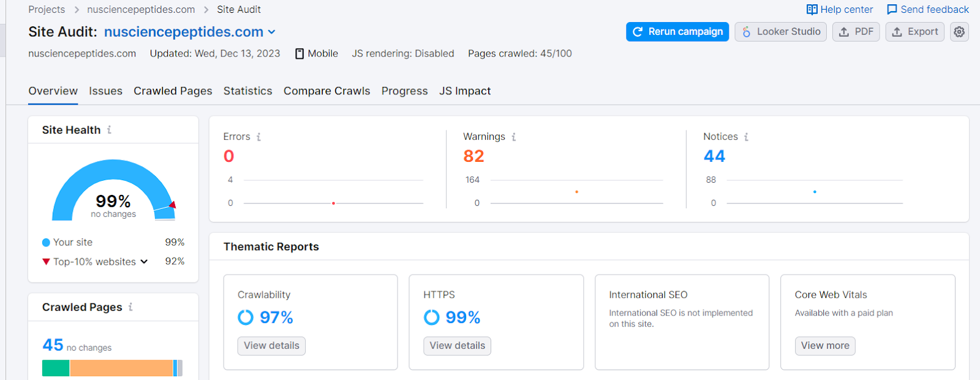The image size is (980, 380).
Task: Click the Notices trend chart data point
Action: tap(815, 192)
